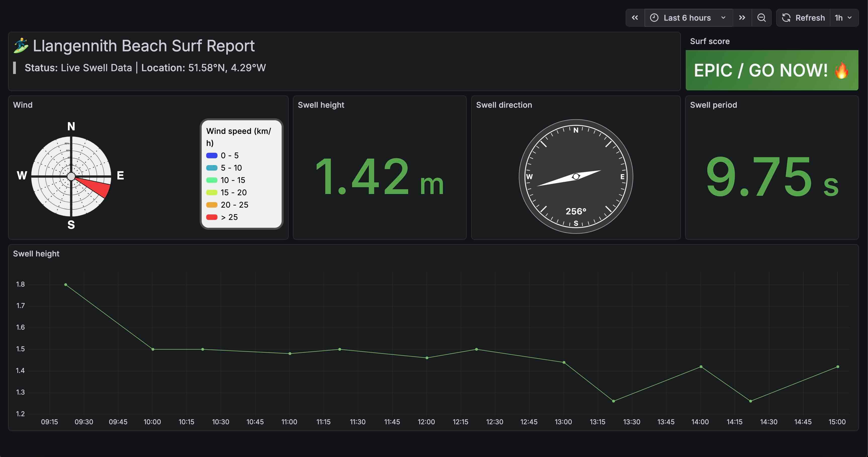Click the 09:20 data point on swell chart

(66, 285)
